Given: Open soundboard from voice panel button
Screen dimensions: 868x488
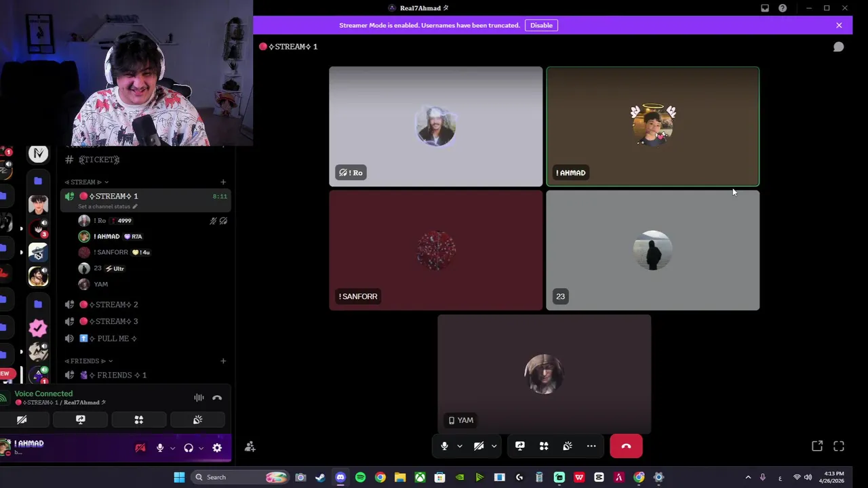Looking at the screenshot, I should point(197,420).
